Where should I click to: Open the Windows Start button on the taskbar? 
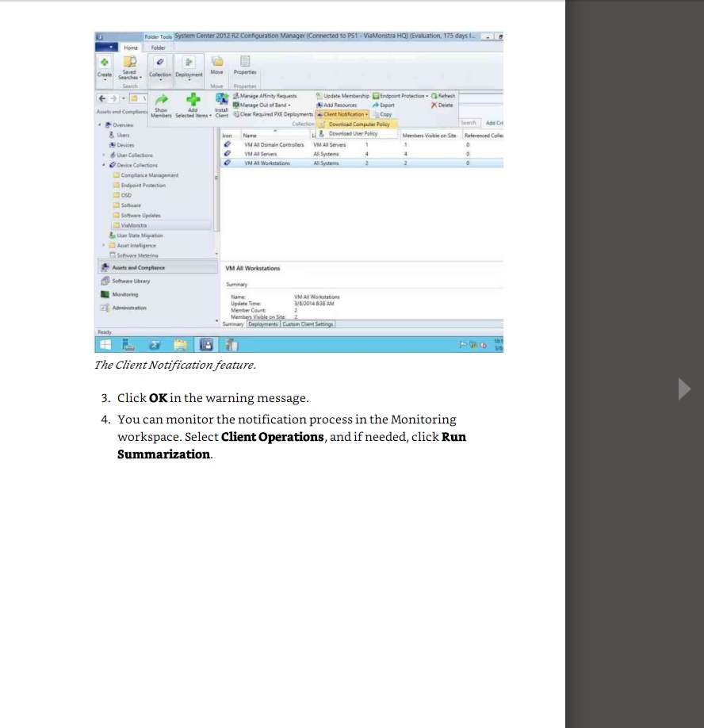click(105, 344)
